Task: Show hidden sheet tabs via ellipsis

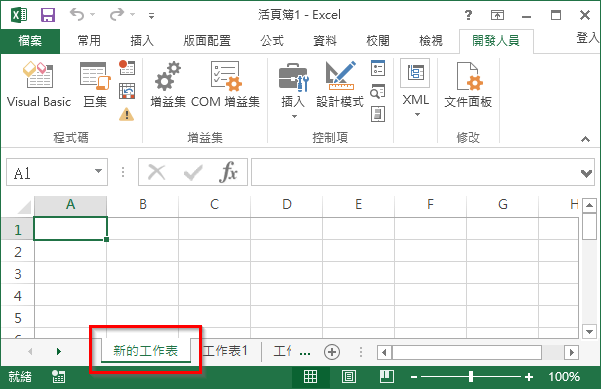Action: point(305,353)
